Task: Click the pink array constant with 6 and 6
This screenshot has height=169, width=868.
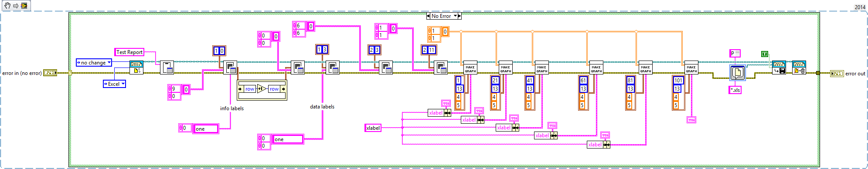Action: [303, 29]
